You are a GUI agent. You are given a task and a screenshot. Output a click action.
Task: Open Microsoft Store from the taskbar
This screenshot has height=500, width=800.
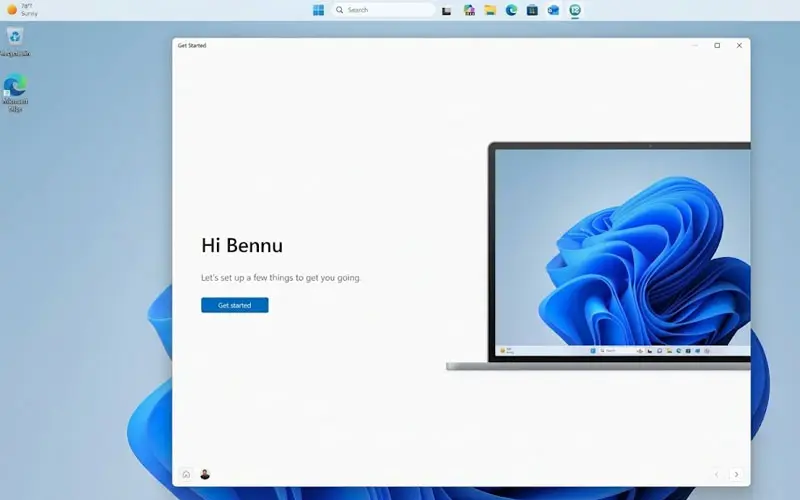(x=532, y=10)
